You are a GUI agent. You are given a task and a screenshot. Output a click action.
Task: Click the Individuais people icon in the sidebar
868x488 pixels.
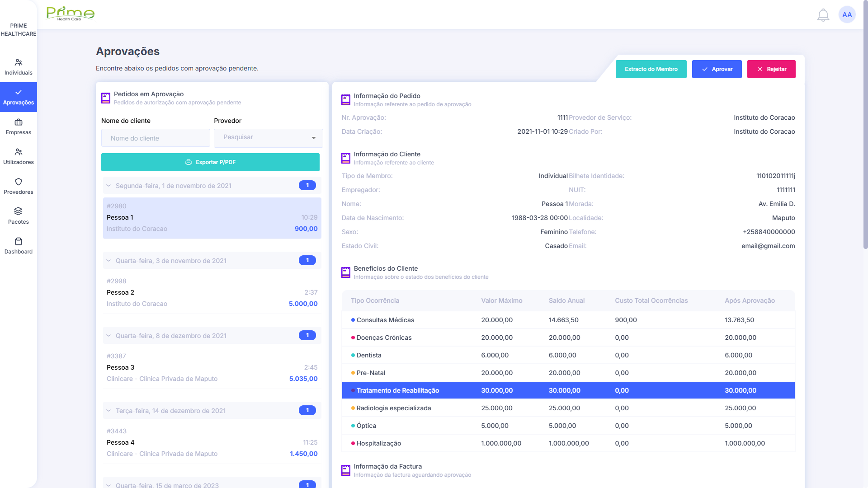[19, 62]
